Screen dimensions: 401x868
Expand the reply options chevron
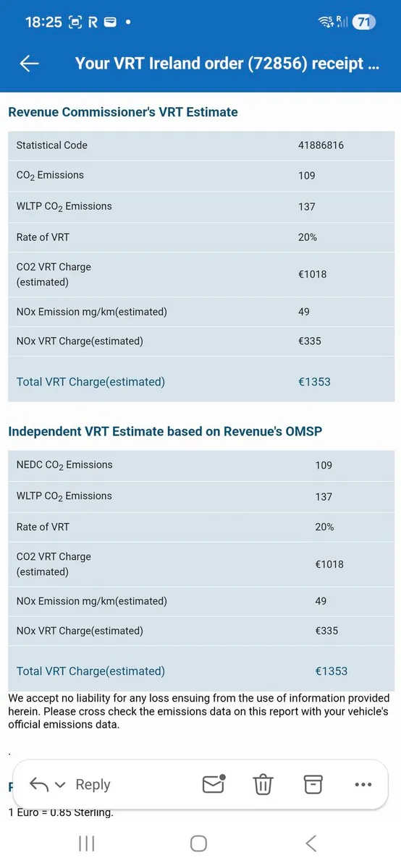(60, 785)
